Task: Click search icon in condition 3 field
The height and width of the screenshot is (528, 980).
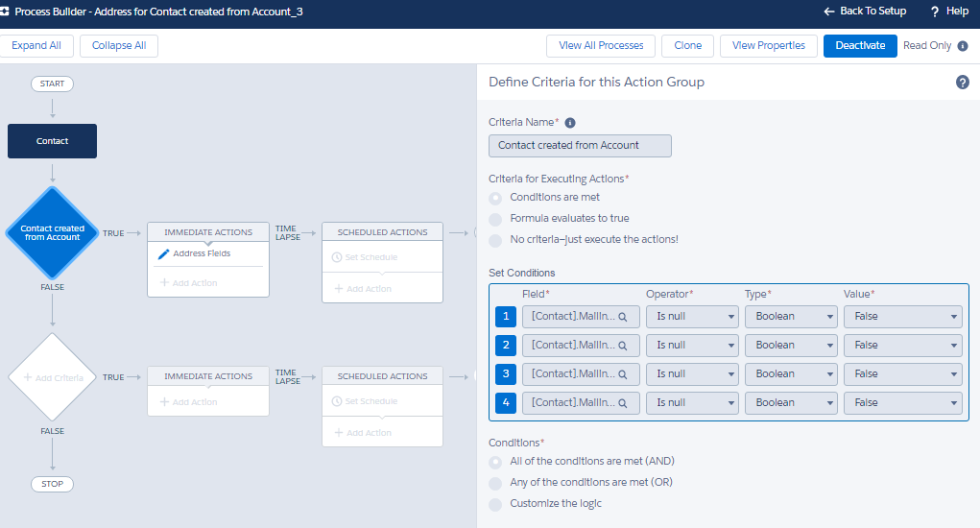Action: [623, 374]
